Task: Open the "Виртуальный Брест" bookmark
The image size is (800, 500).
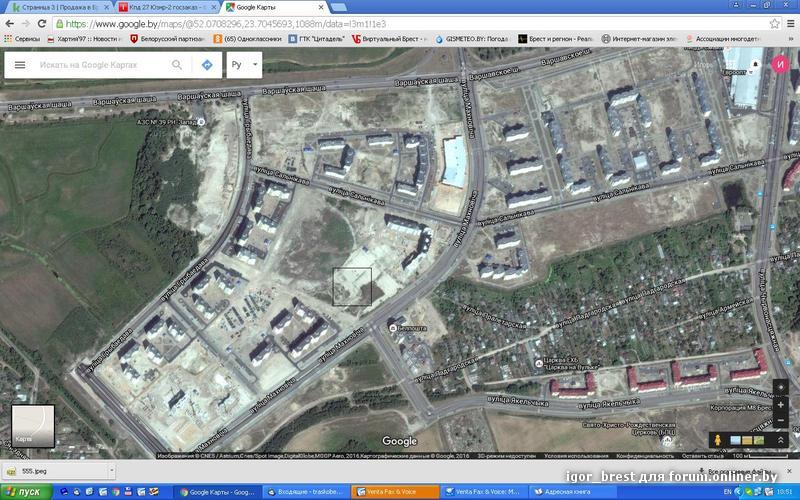Action: (x=389, y=39)
